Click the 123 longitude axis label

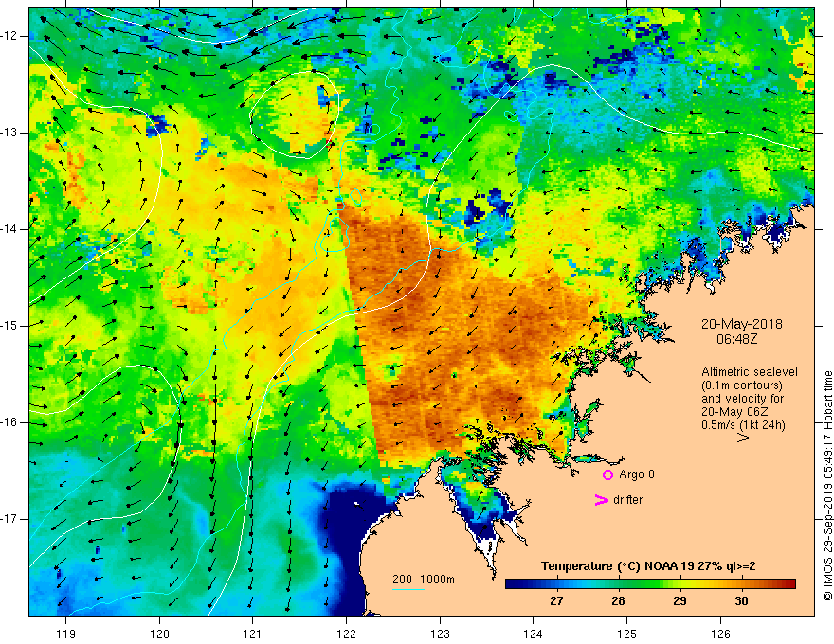(x=440, y=634)
